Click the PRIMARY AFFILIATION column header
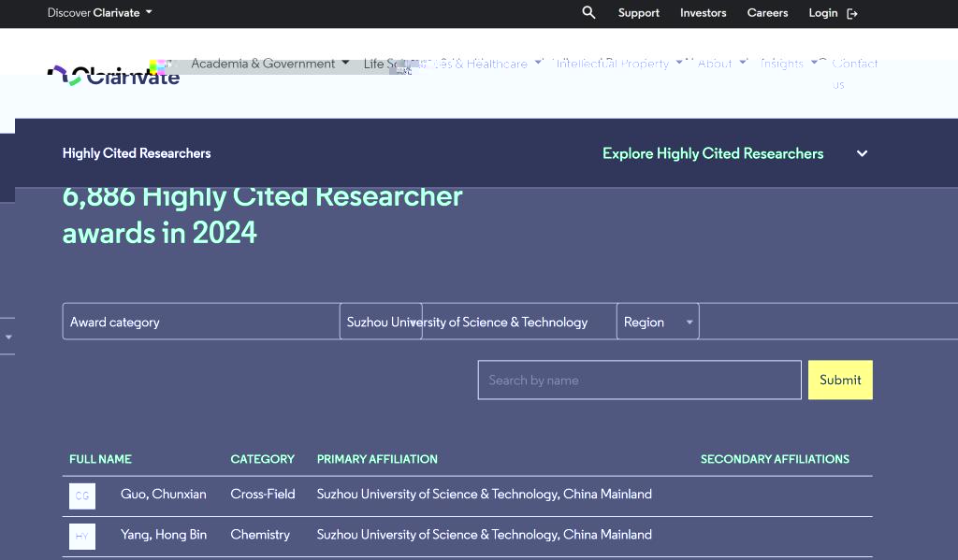Viewport: 958px width, 560px height. coord(377,459)
